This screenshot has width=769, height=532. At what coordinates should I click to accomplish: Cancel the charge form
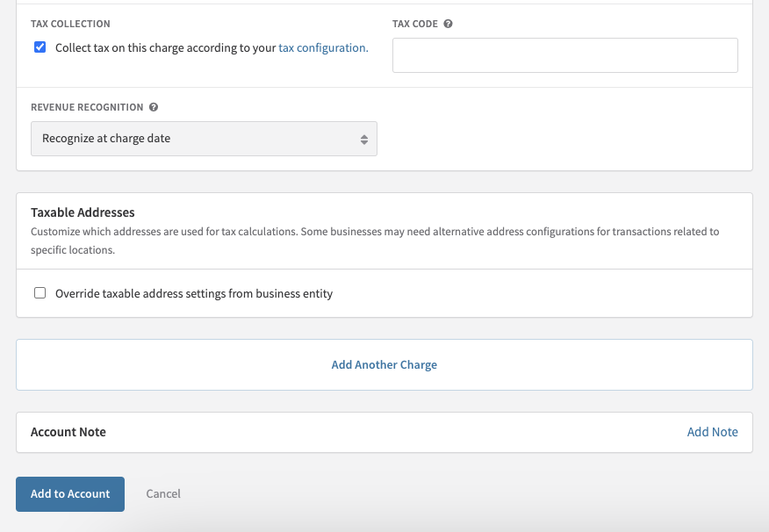(163, 493)
